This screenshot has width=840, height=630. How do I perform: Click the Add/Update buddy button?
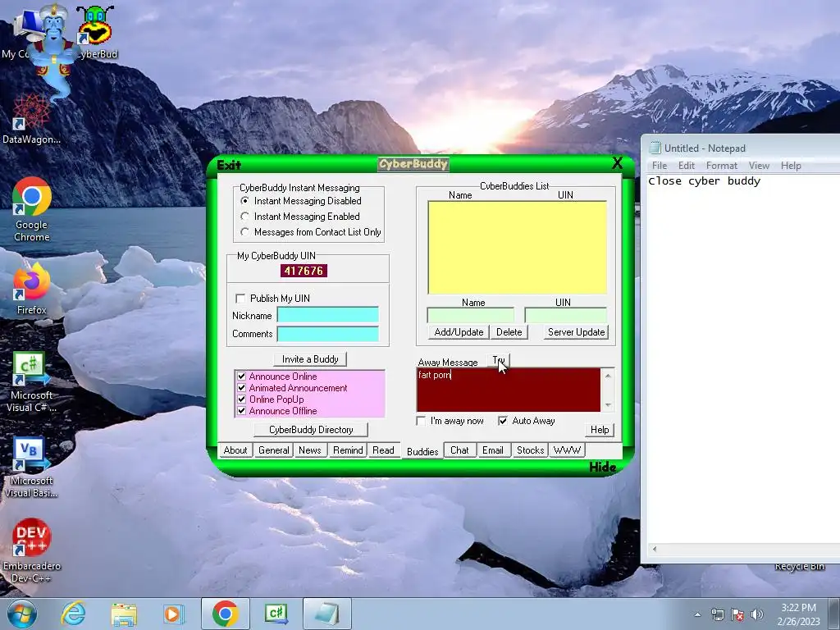[x=459, y=332]
